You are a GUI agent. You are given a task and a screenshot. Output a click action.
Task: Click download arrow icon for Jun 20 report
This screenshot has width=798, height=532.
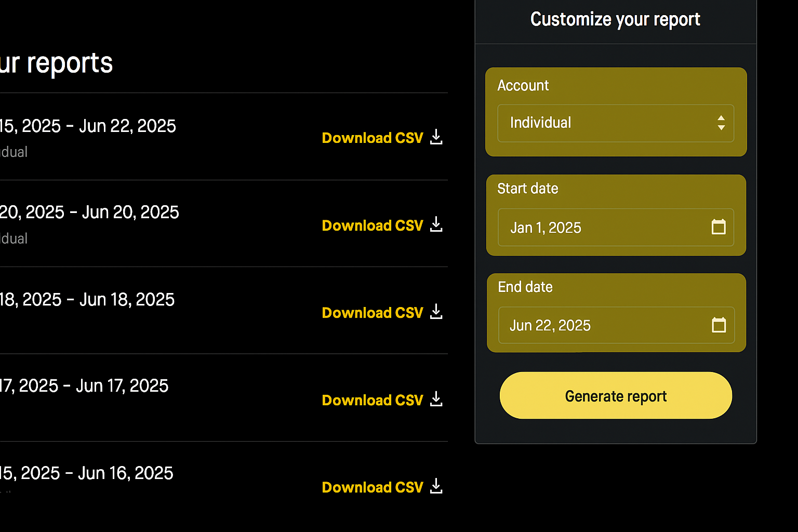pos(436,224)
